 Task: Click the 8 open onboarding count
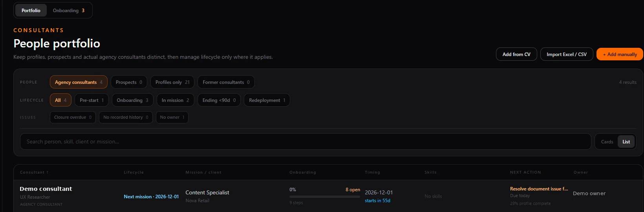(353, 190)
